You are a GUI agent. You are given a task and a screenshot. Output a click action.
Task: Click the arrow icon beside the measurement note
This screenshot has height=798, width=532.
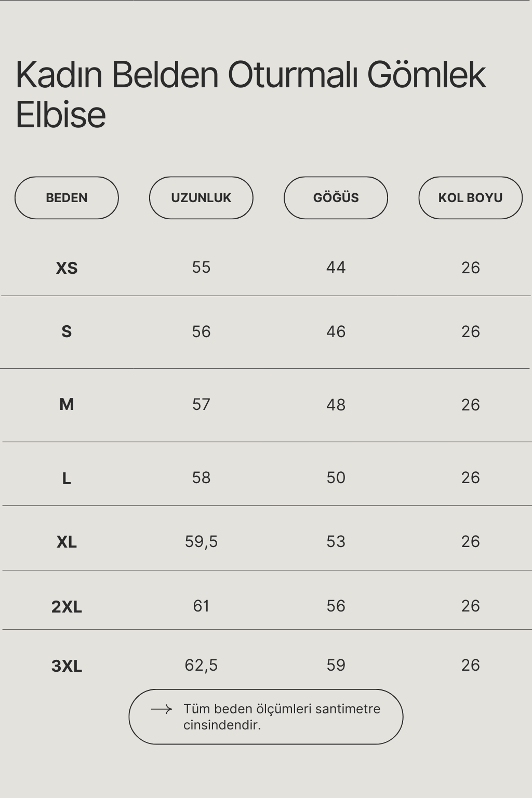pyautogui.click(x=161, y=709)
